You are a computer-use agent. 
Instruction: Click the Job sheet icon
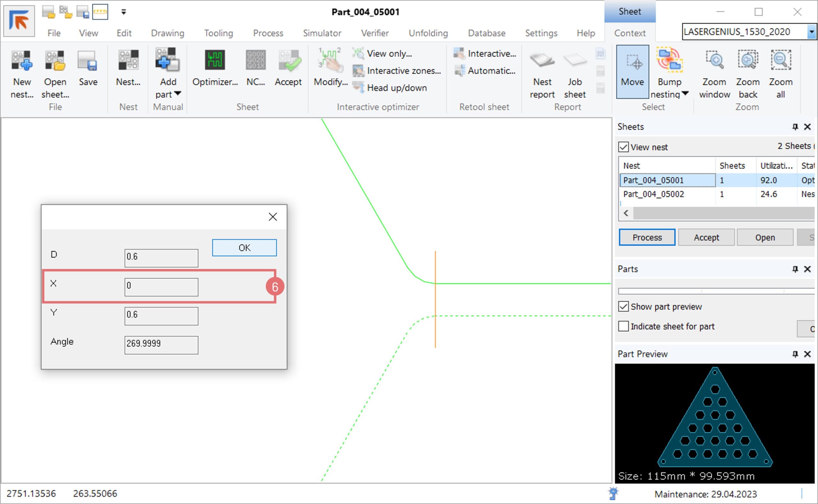(x=575, y=61)
